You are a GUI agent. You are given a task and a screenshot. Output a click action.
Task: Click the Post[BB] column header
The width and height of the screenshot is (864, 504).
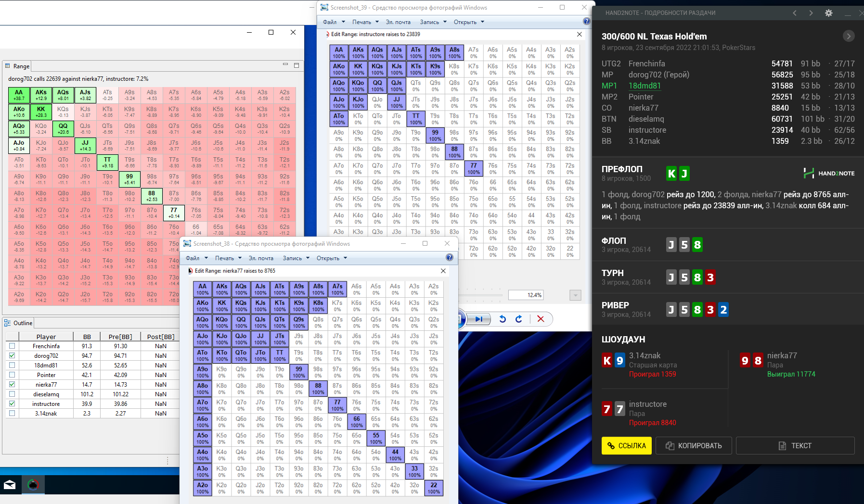161,337
